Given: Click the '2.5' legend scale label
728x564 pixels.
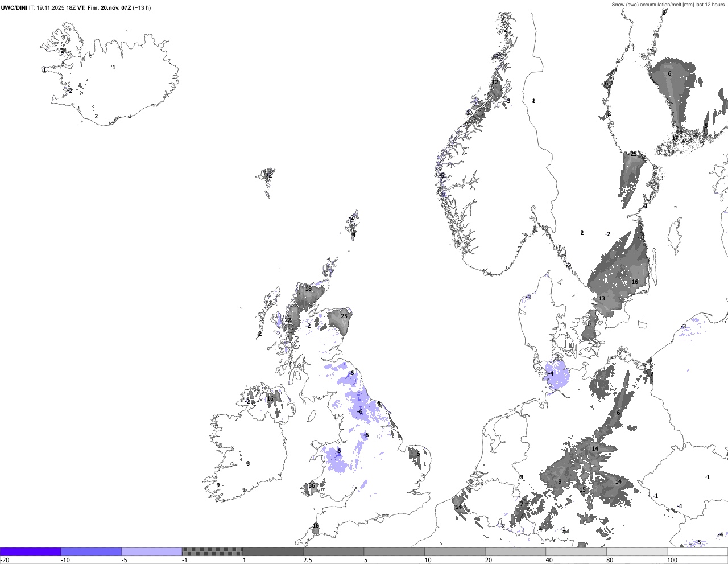Looking at the screenshot, I should click(308, 560).
